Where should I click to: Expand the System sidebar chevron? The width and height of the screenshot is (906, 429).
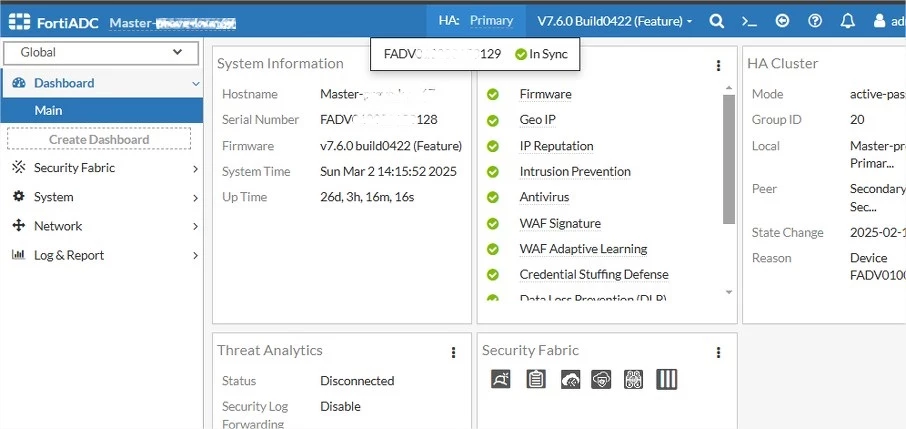click(x=195, y=198)
